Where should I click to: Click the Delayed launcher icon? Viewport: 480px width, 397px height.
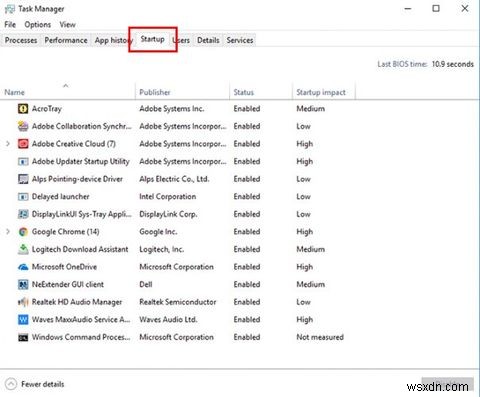point(23,197)
